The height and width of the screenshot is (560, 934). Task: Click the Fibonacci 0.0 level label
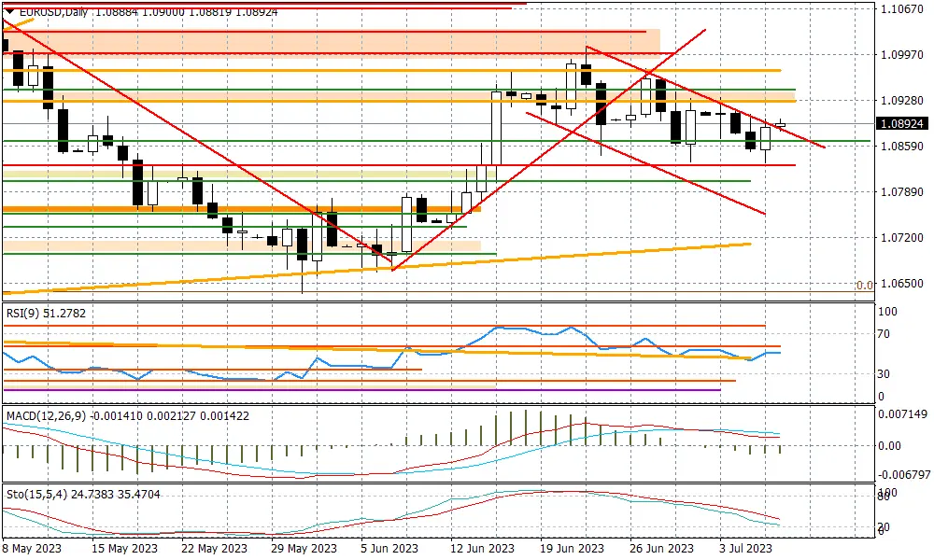[x=864, y=286]
